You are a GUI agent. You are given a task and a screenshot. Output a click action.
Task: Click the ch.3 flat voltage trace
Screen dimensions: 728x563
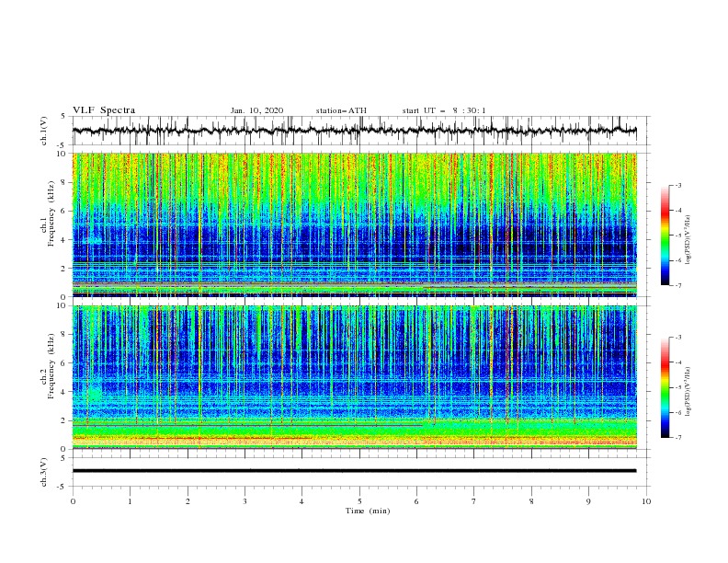[x=354, y=471]
